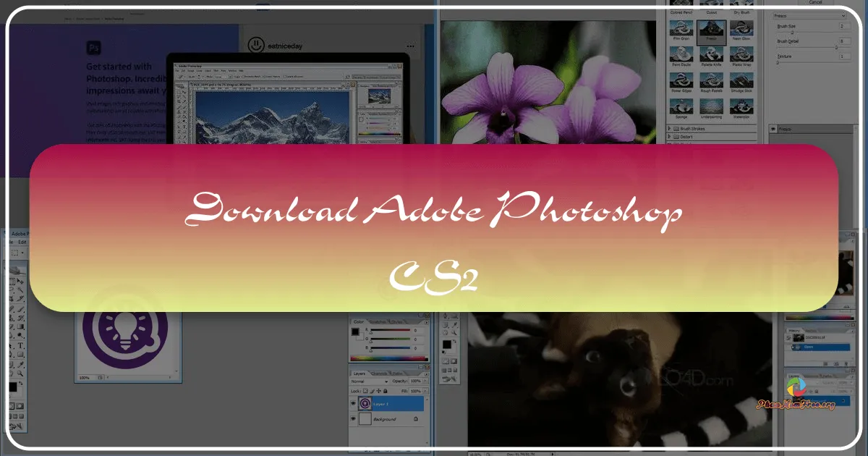This screenshot has width=868, height=456.
Task: Expand the Brush Strokes filter category
Action: [691, 129]
